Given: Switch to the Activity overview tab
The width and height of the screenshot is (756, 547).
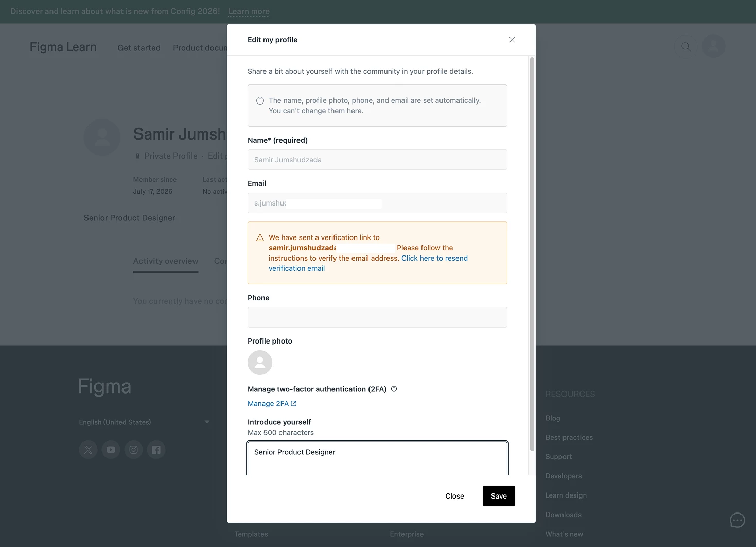Looking at the screenshot, I should [x=166, y=261].
